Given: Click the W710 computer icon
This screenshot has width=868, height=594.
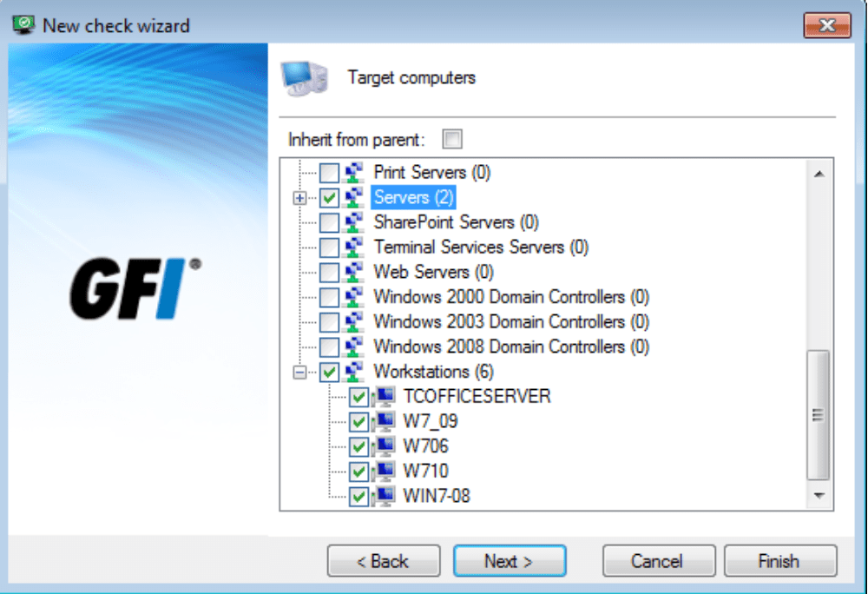Looking at the screenshot, I should point(384,472).
